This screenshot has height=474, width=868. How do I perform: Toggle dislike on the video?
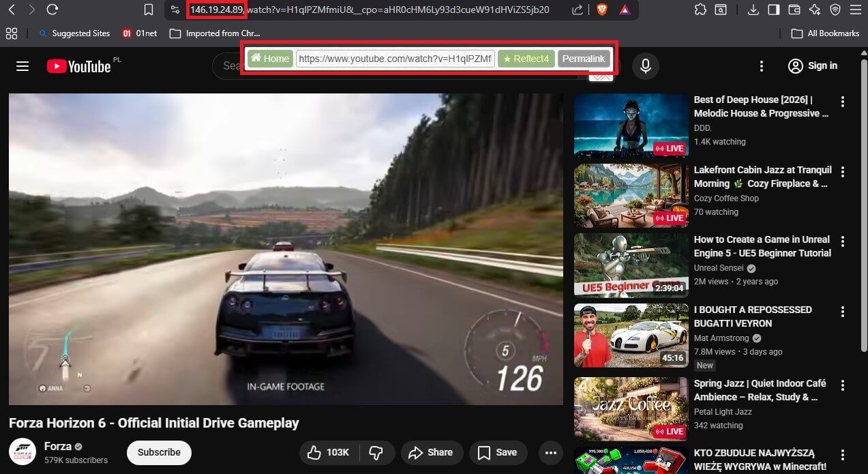click(x=376, y=452)
